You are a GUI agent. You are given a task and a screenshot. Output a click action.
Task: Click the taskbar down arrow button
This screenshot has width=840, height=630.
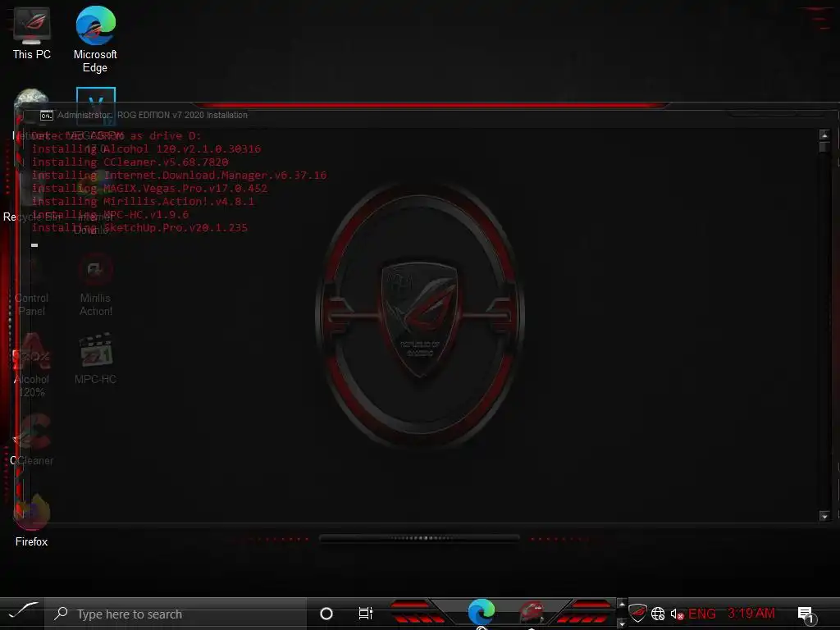(622, 623)
